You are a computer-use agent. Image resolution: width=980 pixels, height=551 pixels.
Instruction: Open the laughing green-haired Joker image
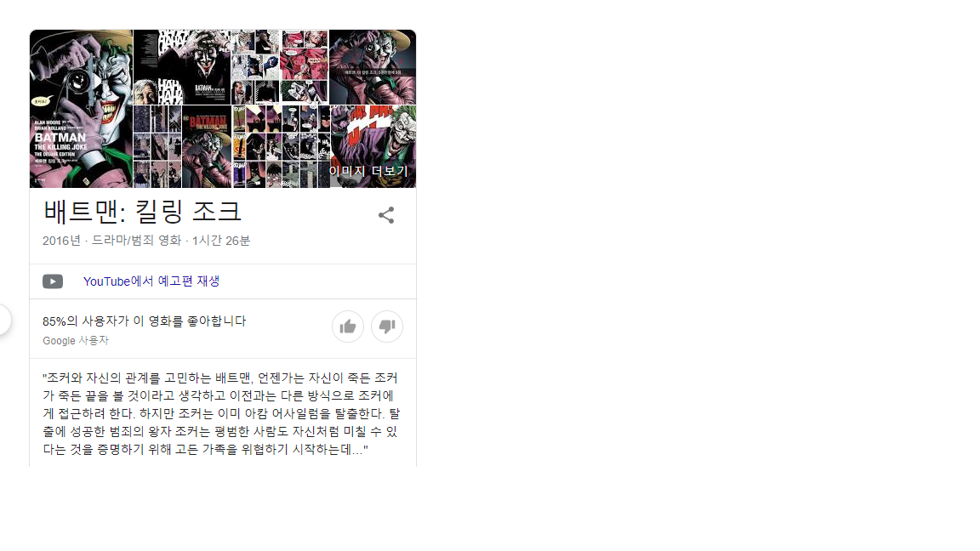[373, 147]
